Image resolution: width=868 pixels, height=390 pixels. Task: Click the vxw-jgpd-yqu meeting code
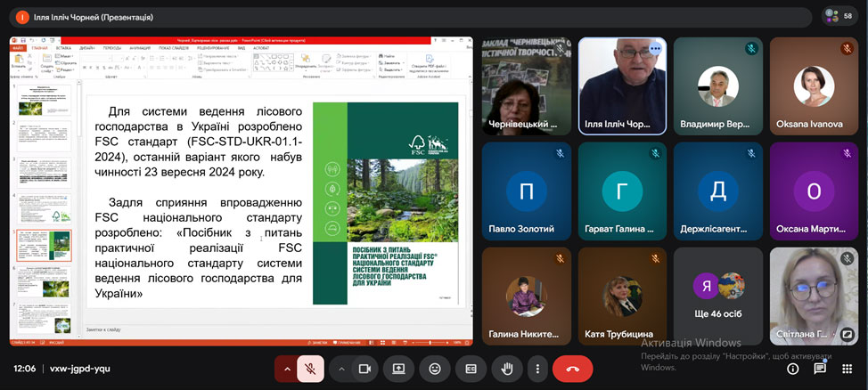point(79,368)
